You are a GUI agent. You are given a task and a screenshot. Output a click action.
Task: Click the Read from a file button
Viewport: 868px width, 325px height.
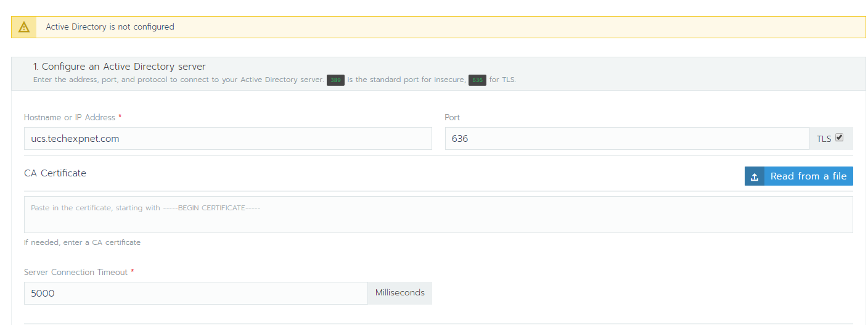pyautogui.click(x=799, y=176)
